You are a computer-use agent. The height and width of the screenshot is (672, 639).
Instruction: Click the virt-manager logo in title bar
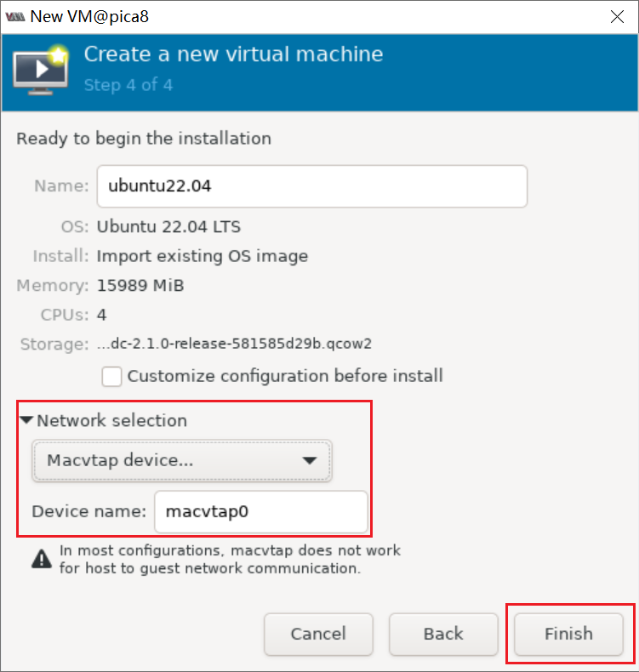pyautogui.click(x=14, y=16)
